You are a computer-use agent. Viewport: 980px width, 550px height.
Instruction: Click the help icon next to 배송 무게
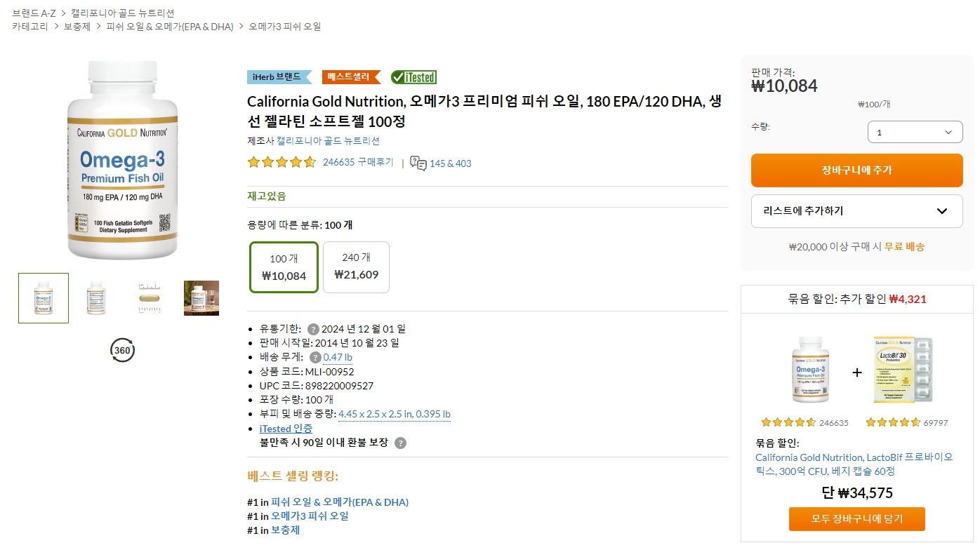point(314,357)
